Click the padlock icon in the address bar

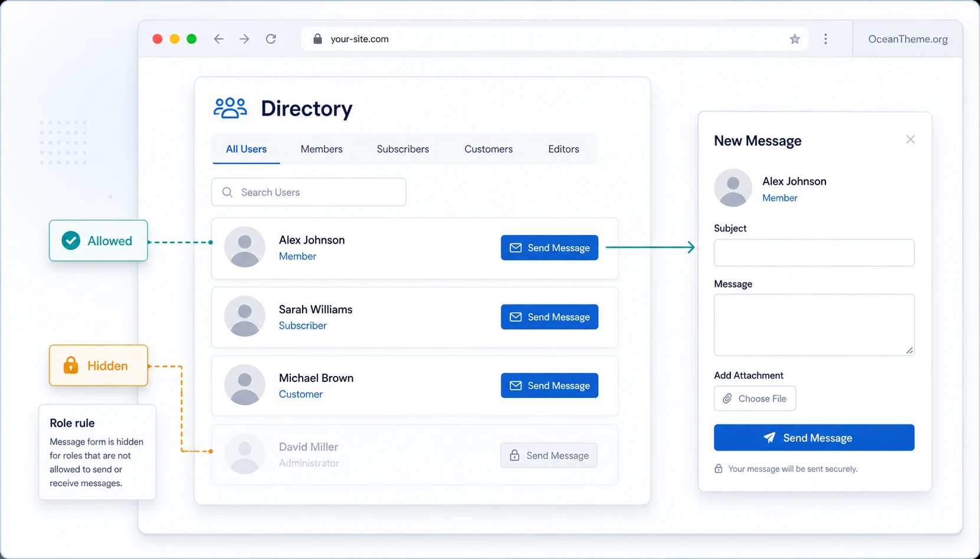tap(317, 39)
